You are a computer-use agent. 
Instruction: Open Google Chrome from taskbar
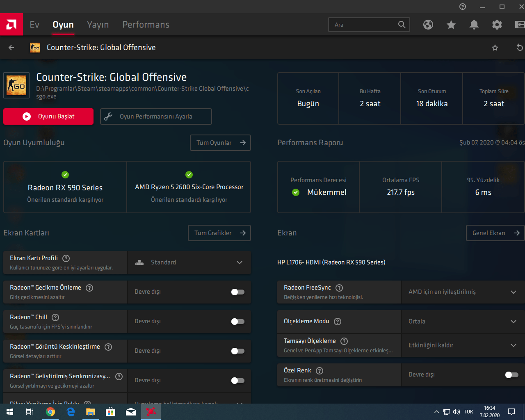(x=50, y=412)
